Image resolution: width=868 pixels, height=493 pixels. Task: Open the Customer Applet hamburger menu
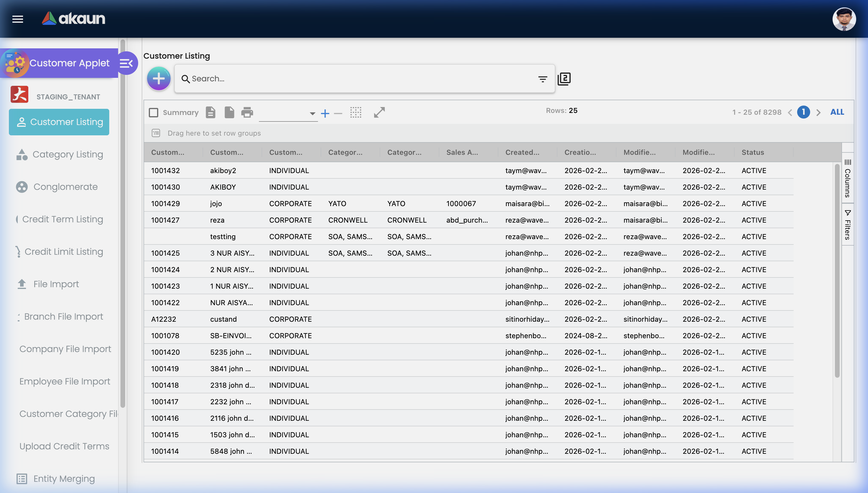tap(17, 19)
